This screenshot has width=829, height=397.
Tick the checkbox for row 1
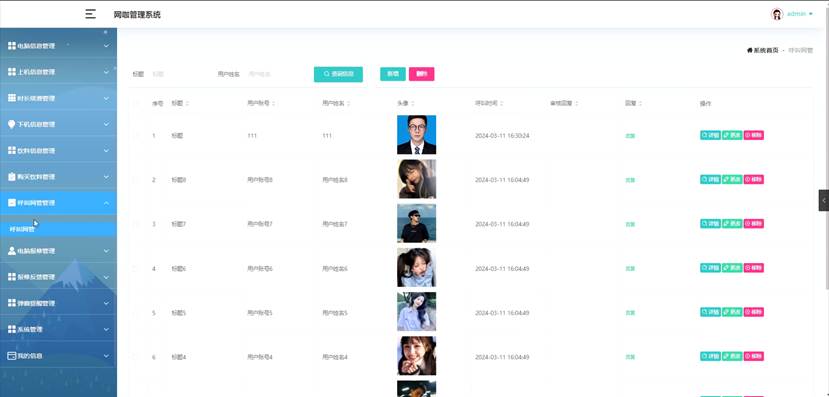tap(136, 136)
